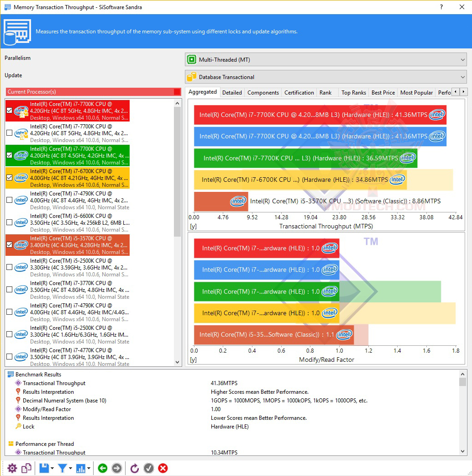Open the save icon dropdown arrow

(52, 468)
